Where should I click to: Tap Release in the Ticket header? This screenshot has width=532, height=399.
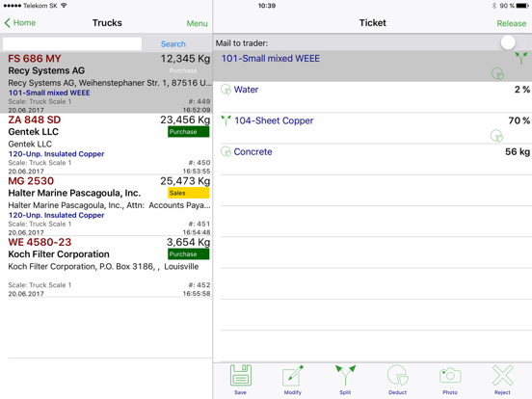(512, 23)
